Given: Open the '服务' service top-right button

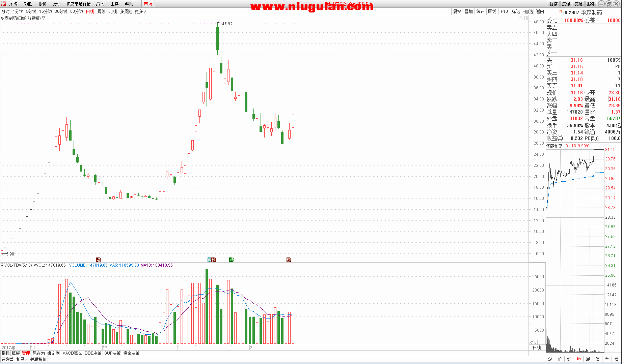Looking at the screenshot, I should click(x=591, y=4).
